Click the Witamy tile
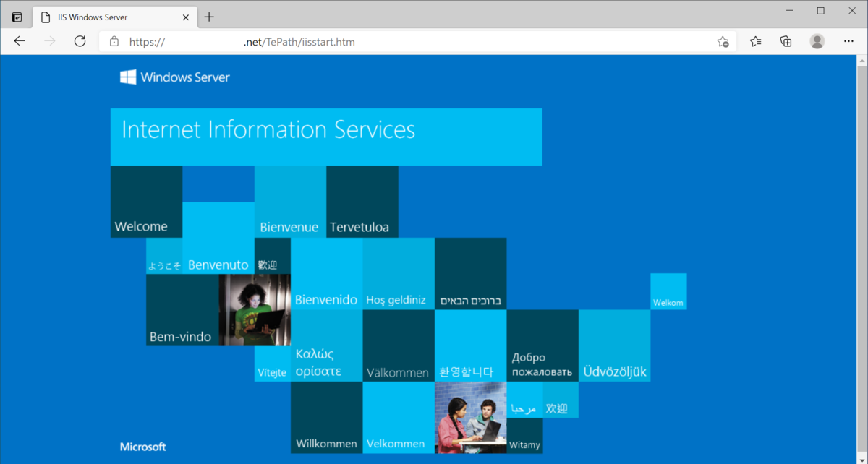 tap(524, 436)
